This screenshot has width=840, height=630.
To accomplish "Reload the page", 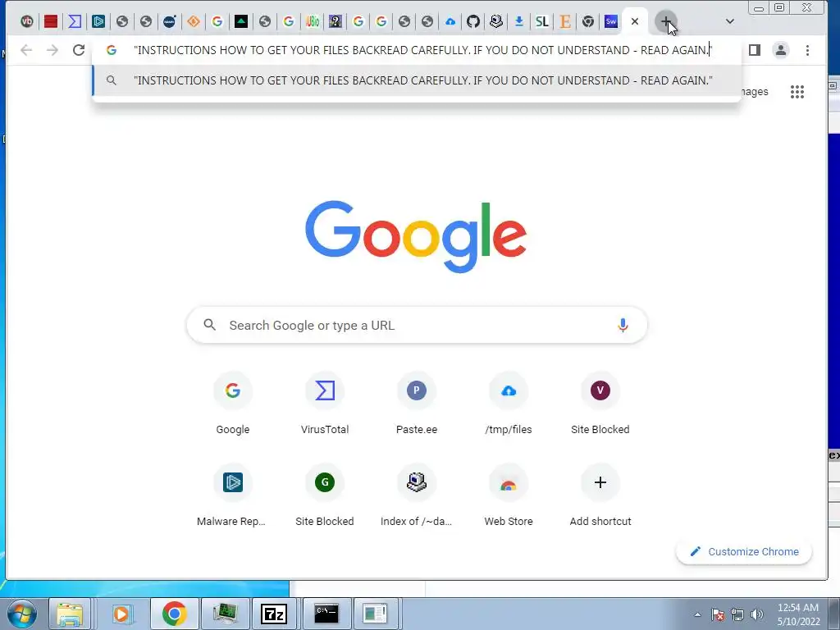I will click(x=79, y=50).
